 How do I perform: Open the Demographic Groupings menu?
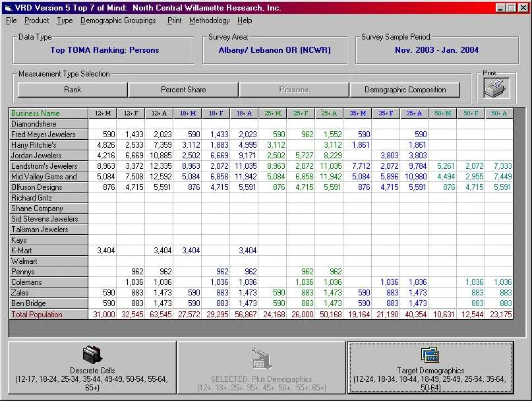click(x=118, y=20)
